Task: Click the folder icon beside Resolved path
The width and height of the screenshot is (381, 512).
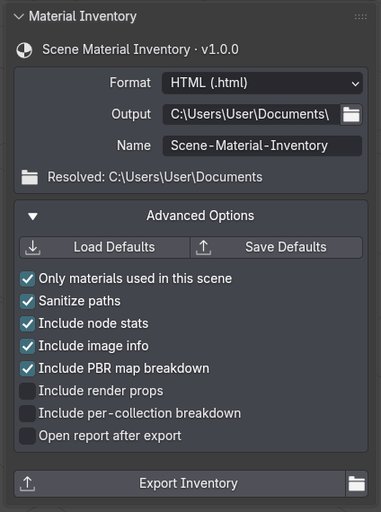Action: tap(30, 177)
